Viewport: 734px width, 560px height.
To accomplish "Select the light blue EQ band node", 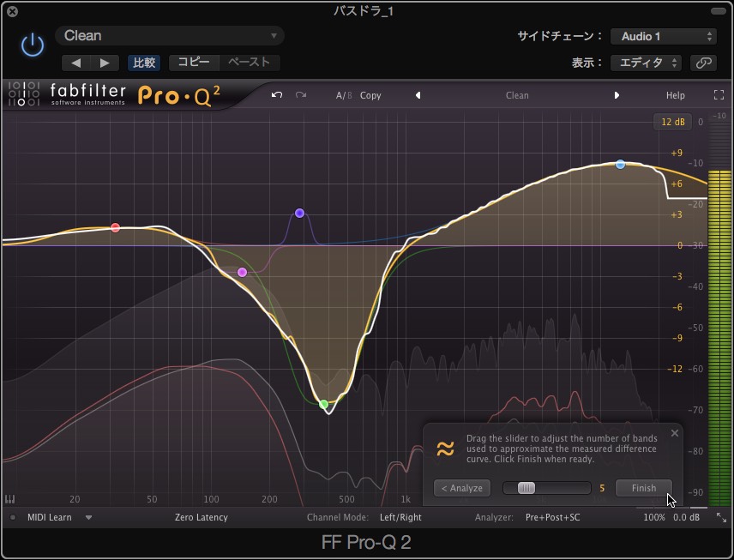I will click(x=620, y=165).
